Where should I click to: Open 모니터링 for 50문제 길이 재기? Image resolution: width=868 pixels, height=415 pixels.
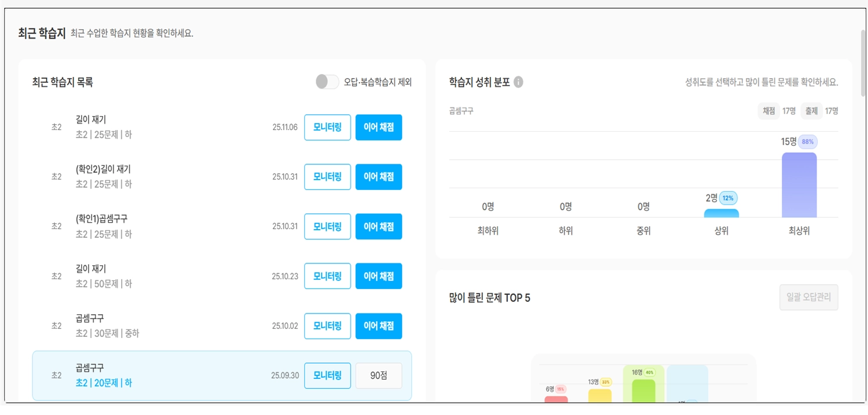(327, 276)
